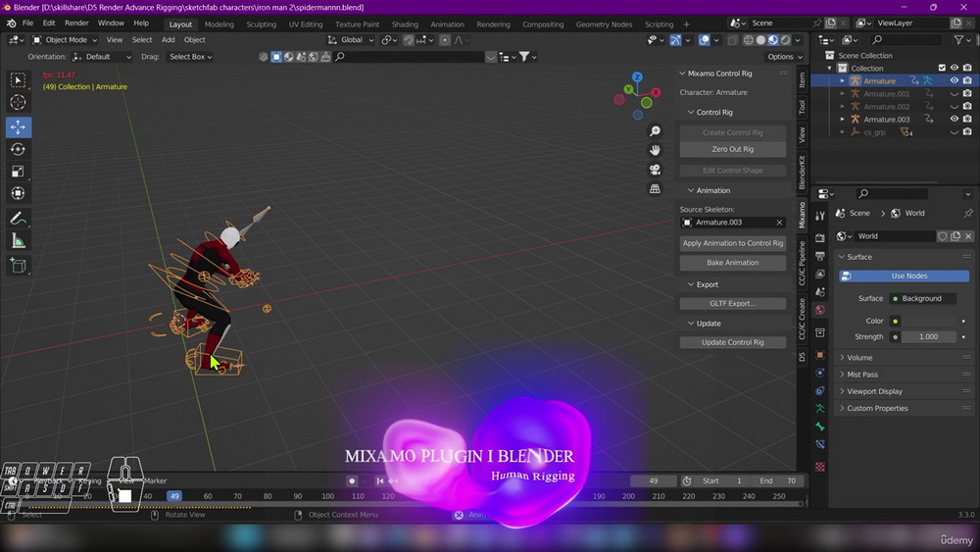Open the Drag Select Box dropdown
Image resolution: width=980 pixels, height=552 pixels.
tap(190, 56)
